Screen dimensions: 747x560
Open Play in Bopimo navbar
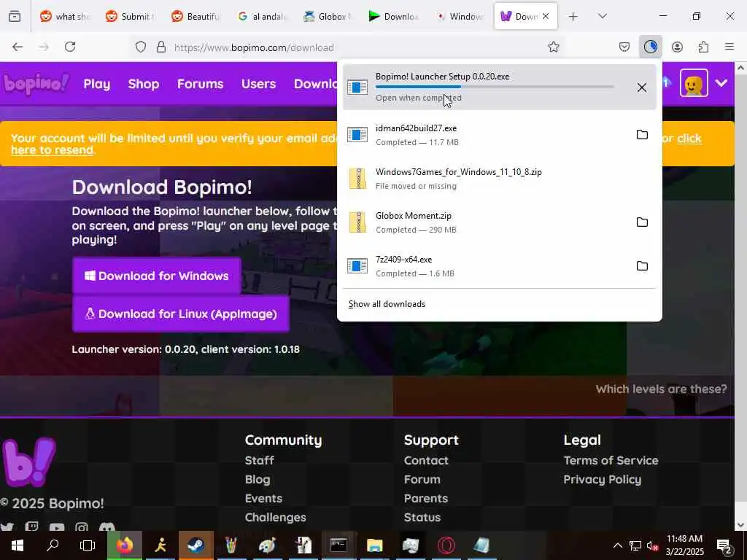[x=97, y=84]
